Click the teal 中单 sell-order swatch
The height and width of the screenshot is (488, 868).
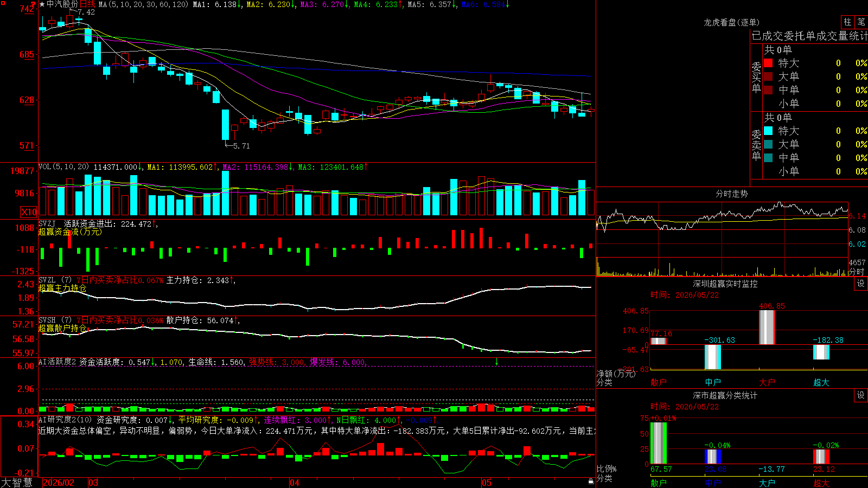click(x=768, y=158)
